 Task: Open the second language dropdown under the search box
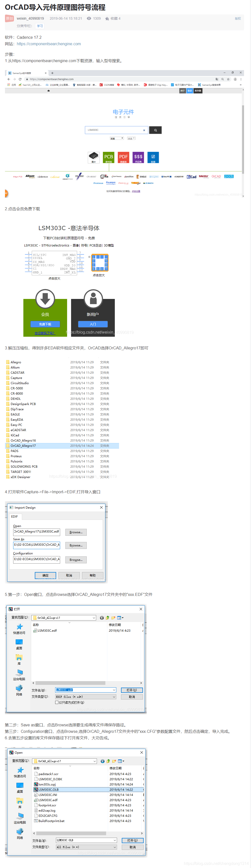click(x=131, y=138)
